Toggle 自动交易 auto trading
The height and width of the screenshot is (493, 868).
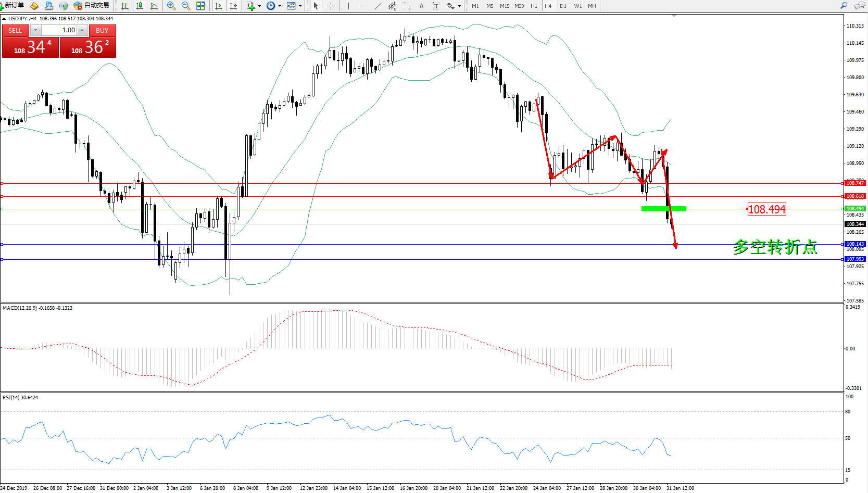(x=92, y=6)
